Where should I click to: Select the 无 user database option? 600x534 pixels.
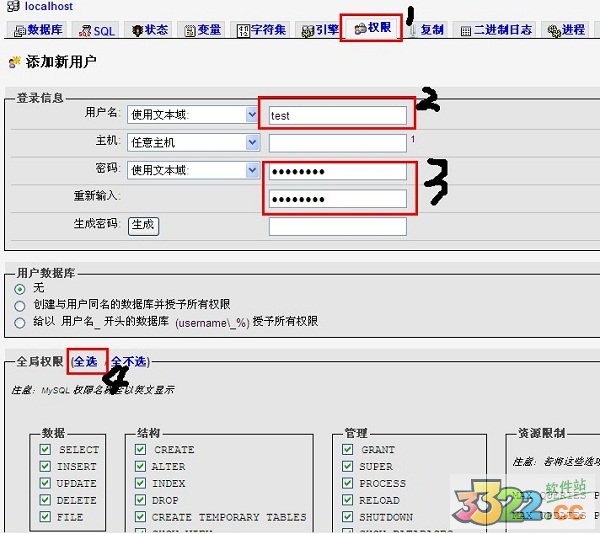click(20, 289)
